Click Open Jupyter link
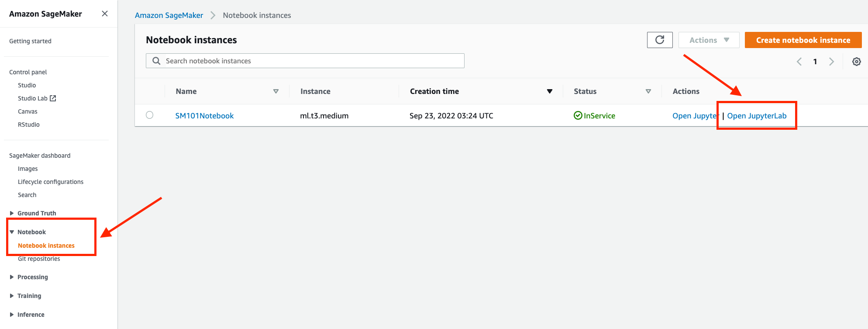The image size is (868, 329). (695, 116)
